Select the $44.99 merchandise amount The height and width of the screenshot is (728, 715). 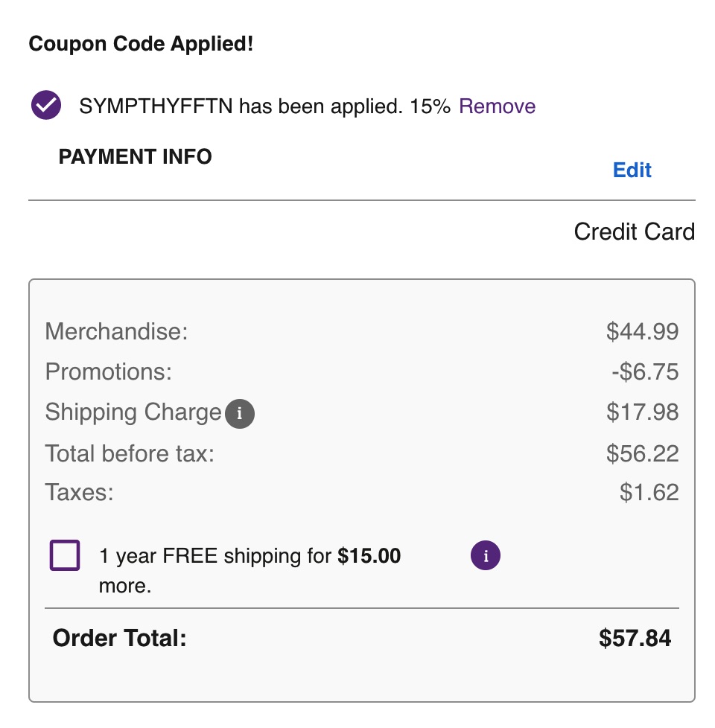[x=642, y=331]
